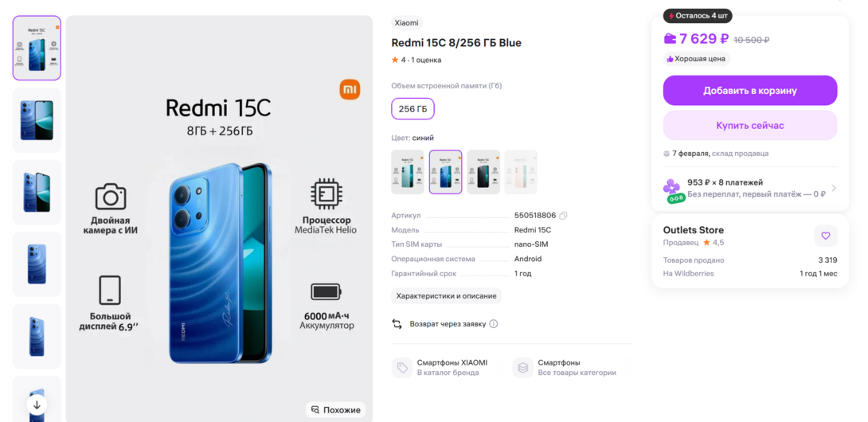Expand the 8 payments installment details
The height and width of the screenshot is (422, 868).
[x=833, y=189]
